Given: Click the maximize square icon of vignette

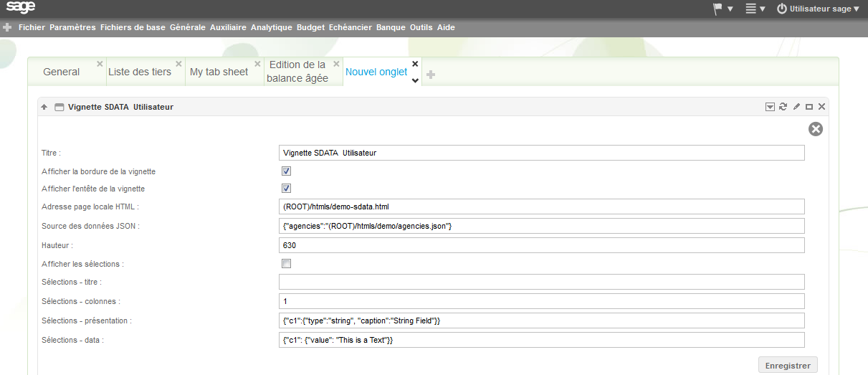Looking at the screenshot, I should 809,107.
